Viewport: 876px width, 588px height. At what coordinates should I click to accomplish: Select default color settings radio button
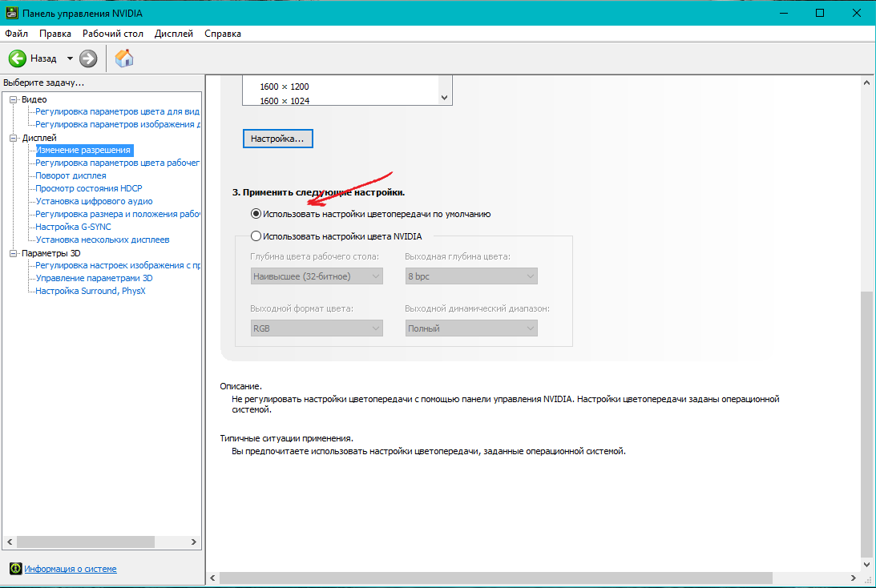pos(256,214)
